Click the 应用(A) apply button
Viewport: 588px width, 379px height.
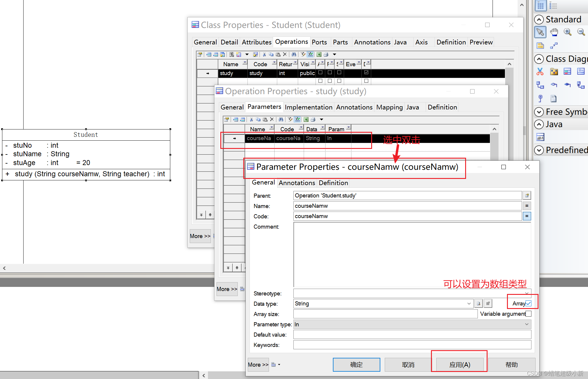pos(459,364)
